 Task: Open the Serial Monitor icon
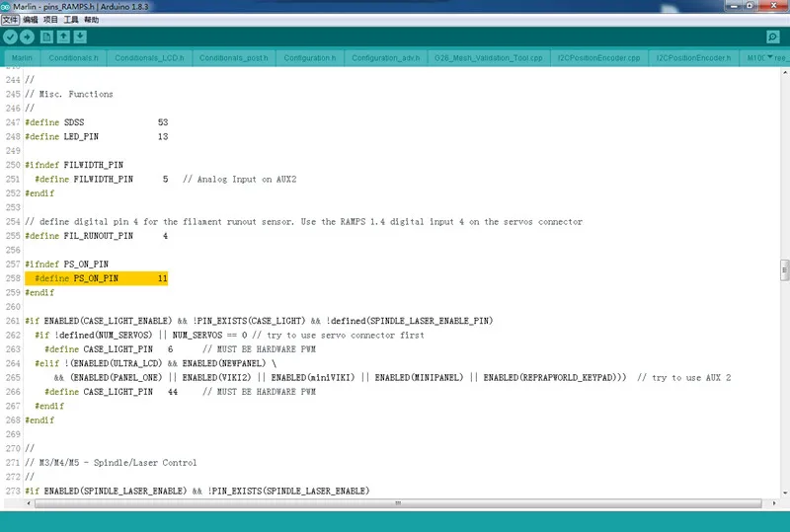tap(772, 37)
